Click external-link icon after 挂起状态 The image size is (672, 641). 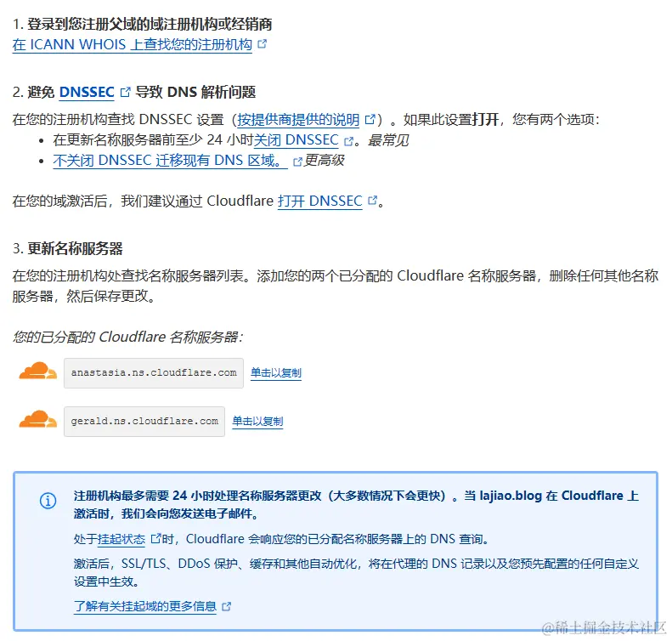coord(156,538)
